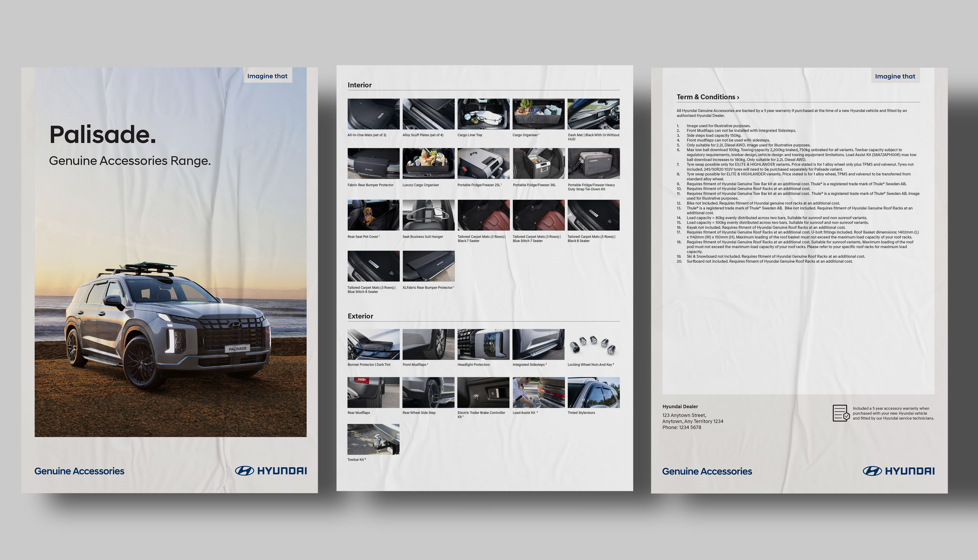Image resolution: width=978 pixels, height=560 pixels.
Task: Click Imagine that tag on cover page
Action: tap(267, 76)
